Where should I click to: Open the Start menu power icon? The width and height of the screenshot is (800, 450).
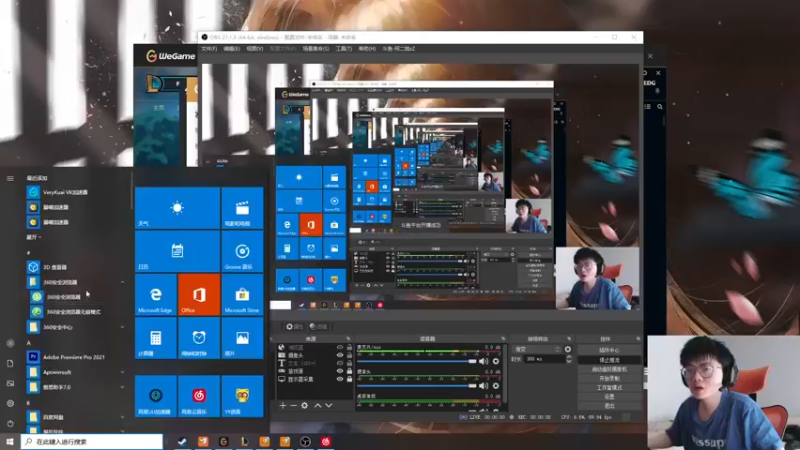[x=10, y=423]
